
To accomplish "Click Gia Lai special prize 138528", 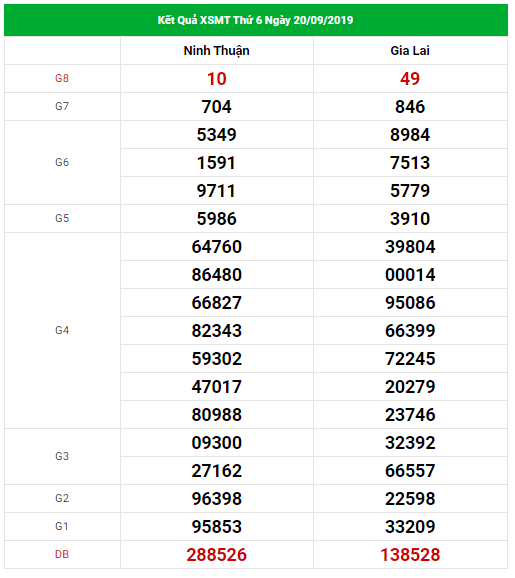I will coord(410,555).
